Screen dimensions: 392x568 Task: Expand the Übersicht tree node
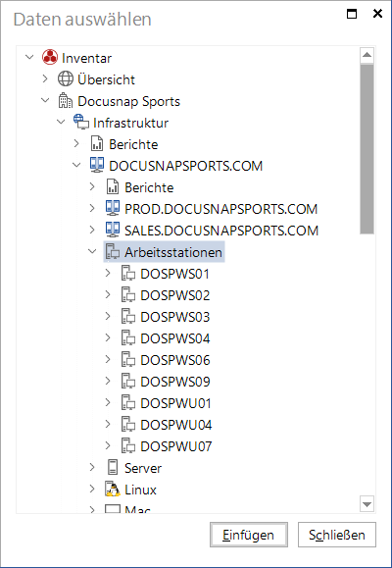tap(45, 78)
